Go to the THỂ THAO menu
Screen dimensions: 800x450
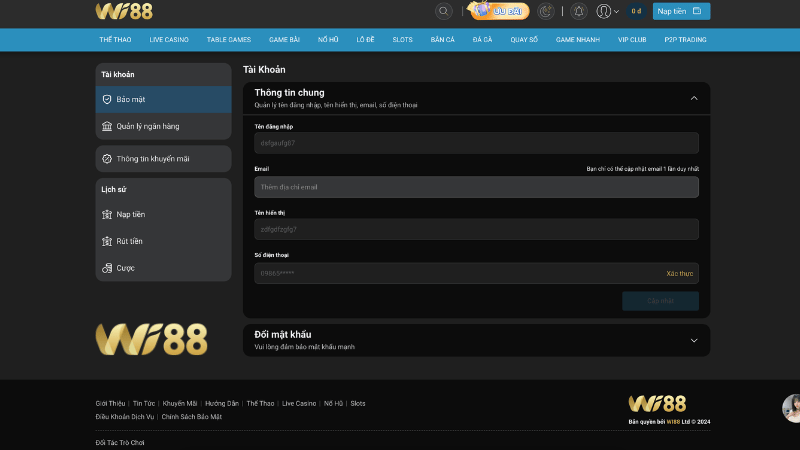(113, 40)
